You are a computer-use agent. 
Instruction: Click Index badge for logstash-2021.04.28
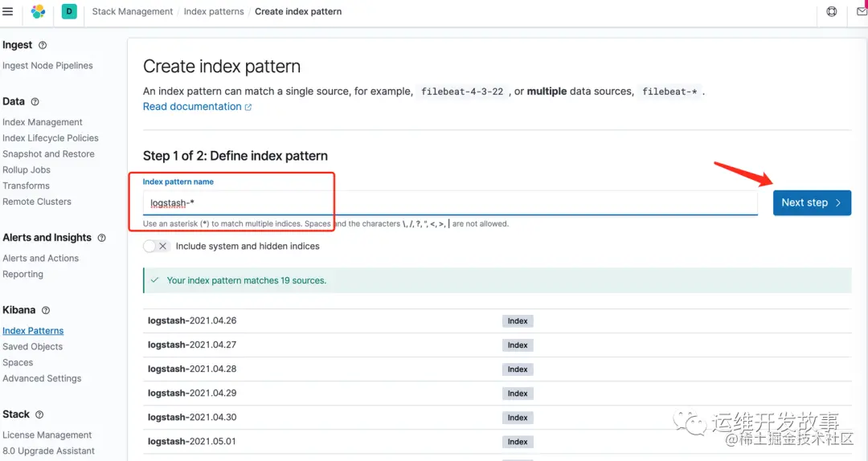(x=518, y=369)
